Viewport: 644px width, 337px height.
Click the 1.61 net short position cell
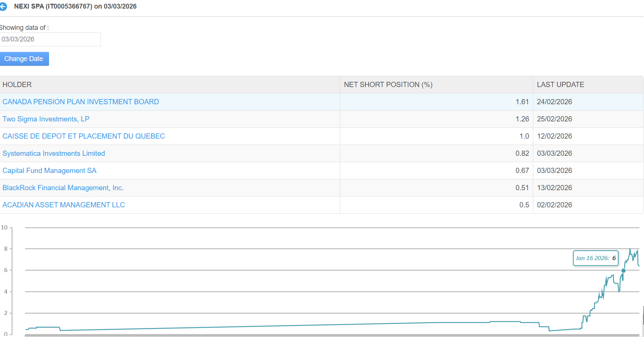(522, 102)
